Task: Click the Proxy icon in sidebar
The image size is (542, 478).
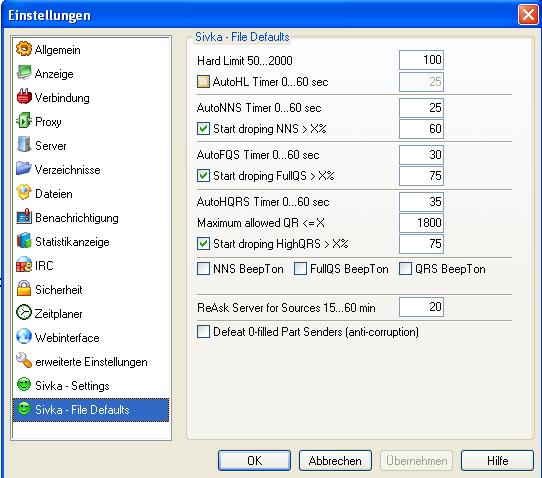Action: click(24, 121)
